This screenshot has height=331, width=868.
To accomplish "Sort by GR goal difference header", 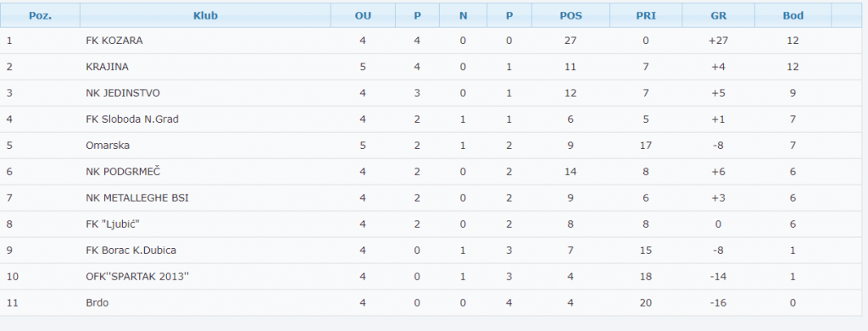I will point(719,15).
